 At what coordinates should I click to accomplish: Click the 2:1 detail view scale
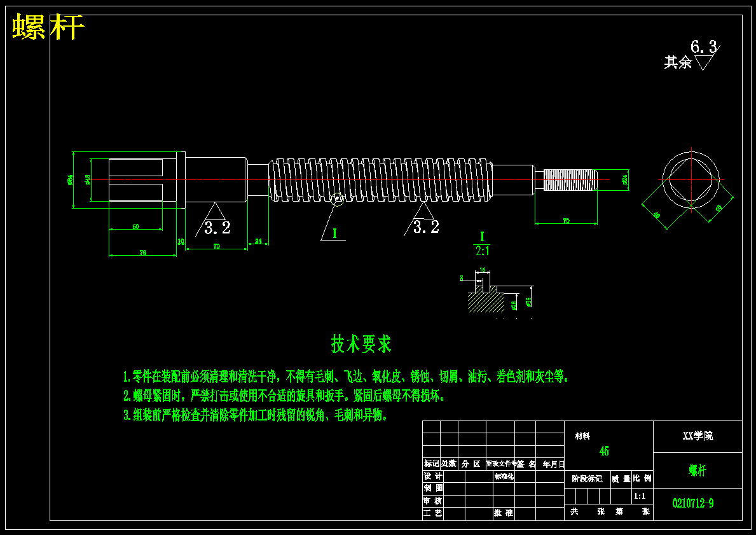[x=482, y=251]
